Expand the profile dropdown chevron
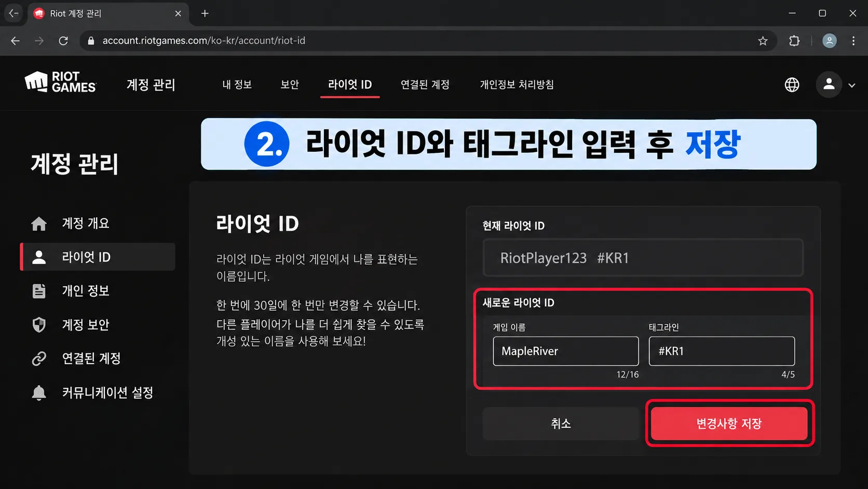The height and width of the screenshot is (489, 868). (852, 85)
